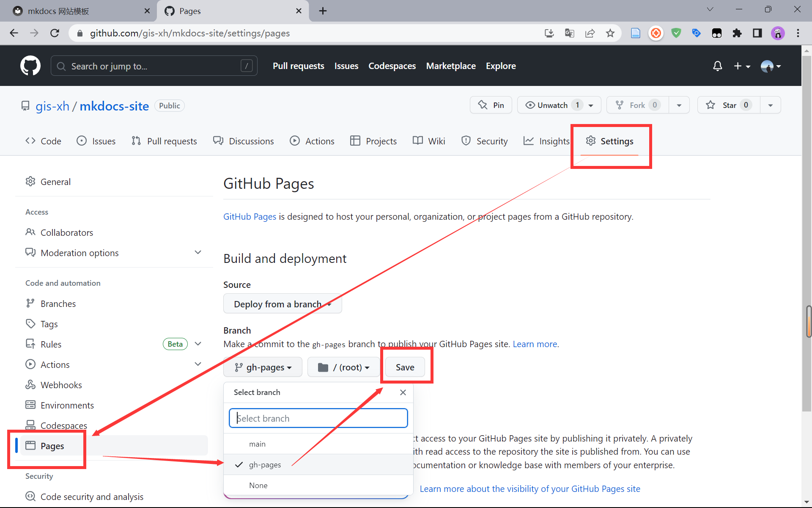
Task: Click install app icon in address bar
Action: 549,33
